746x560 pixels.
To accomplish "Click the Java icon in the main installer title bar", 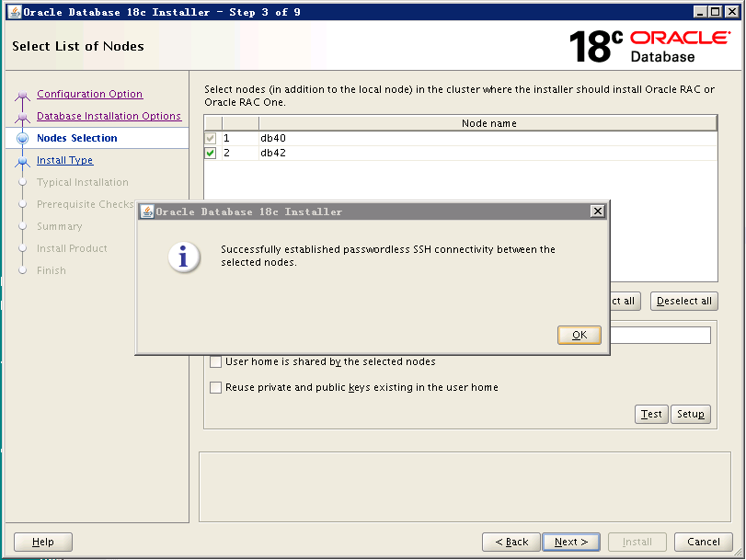I will coord(15,12).
